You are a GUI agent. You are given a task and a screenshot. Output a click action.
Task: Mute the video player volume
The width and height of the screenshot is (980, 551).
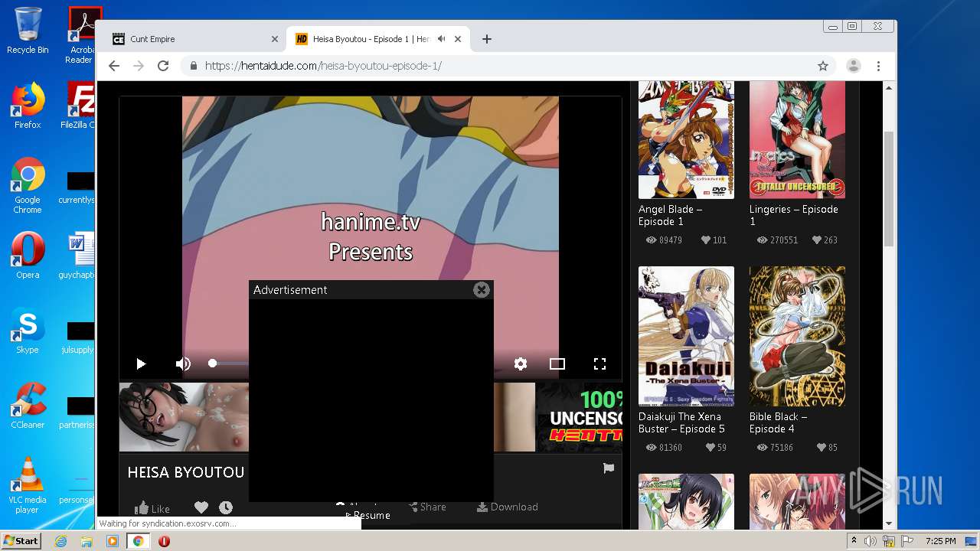[x=183, y=364]
